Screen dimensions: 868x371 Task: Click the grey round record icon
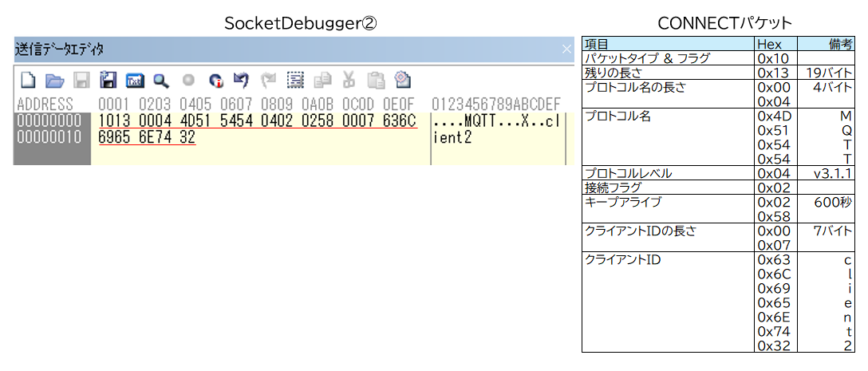click(x=189, y=81)
